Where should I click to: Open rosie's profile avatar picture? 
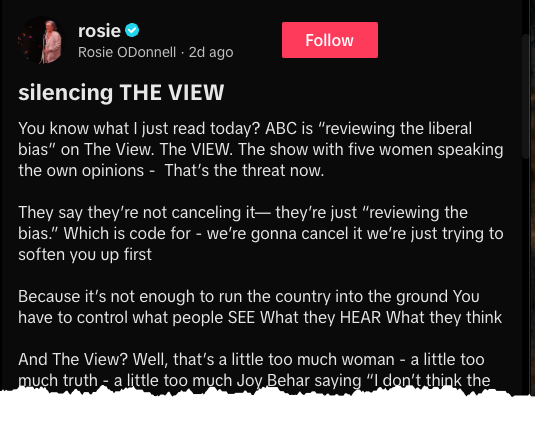(x=41, y=41)
